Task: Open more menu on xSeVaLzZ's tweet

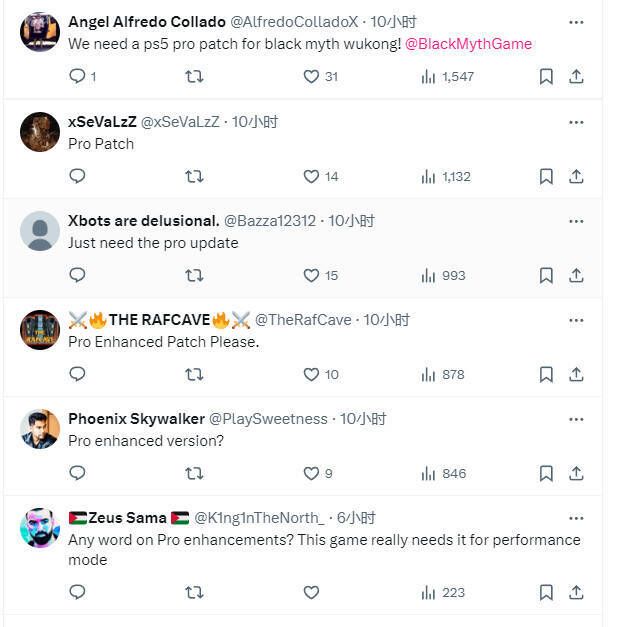Action: click(x=576, y=122)
